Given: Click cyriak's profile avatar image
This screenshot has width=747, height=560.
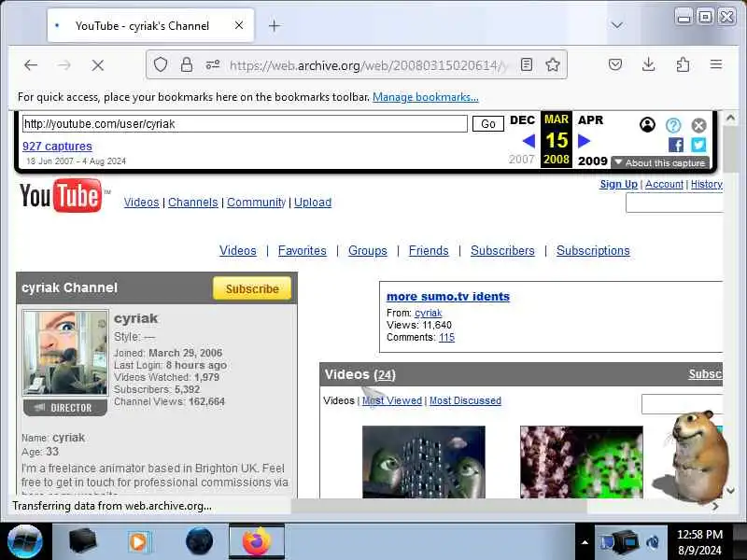Looking at the screenshot, I should tap(65, 353).
